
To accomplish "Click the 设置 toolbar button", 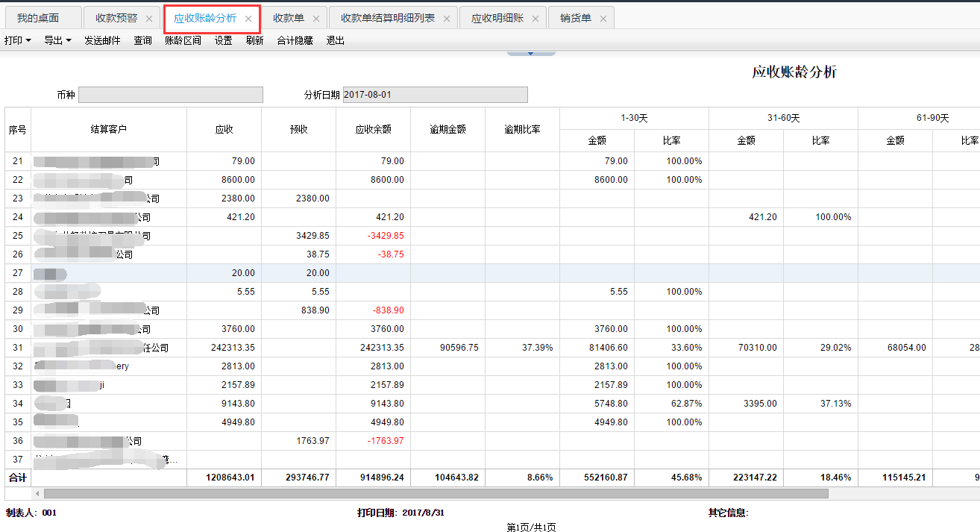I will point(224,40).
